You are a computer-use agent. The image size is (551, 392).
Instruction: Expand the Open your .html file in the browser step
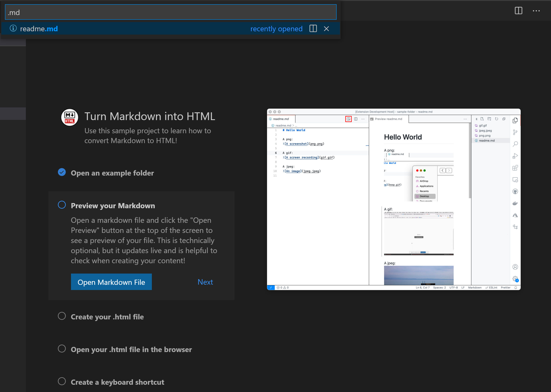click(131, 349)
